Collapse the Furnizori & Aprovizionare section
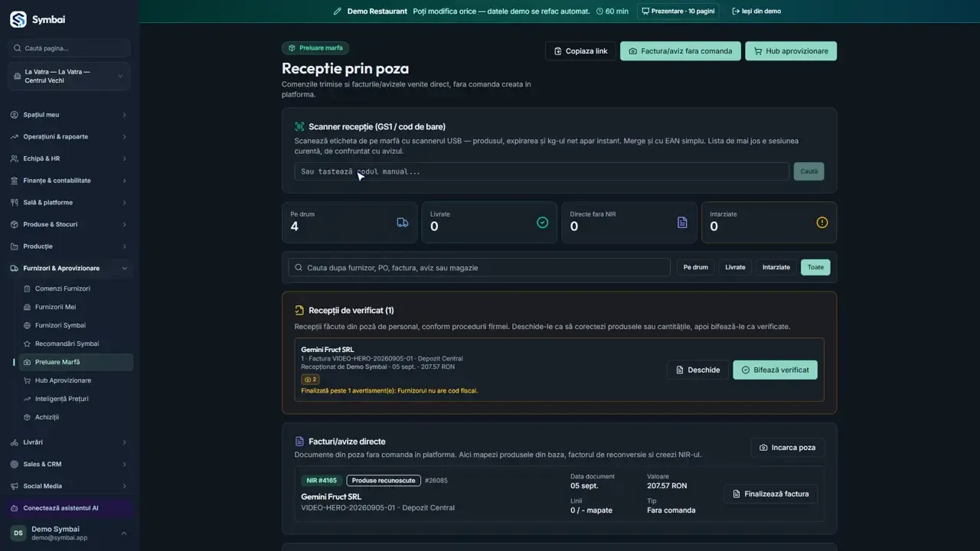The image size is (980, 551). point(69,269)
